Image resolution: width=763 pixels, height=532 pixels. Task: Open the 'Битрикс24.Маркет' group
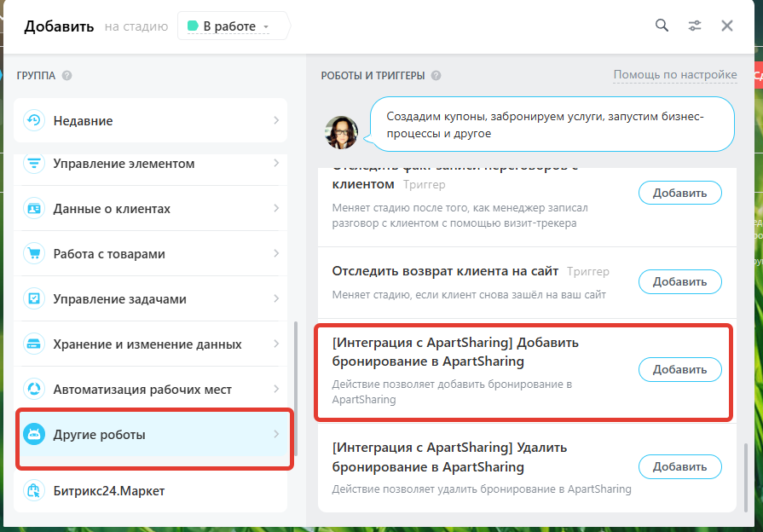point(150,490)
